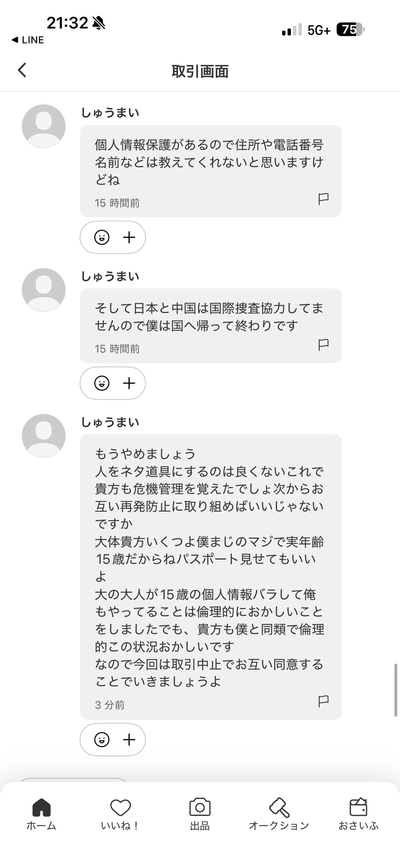Click the chat scrollbar on right edge
The width and height of the screenshot is (400, 868).
click(x=395, y=689)
